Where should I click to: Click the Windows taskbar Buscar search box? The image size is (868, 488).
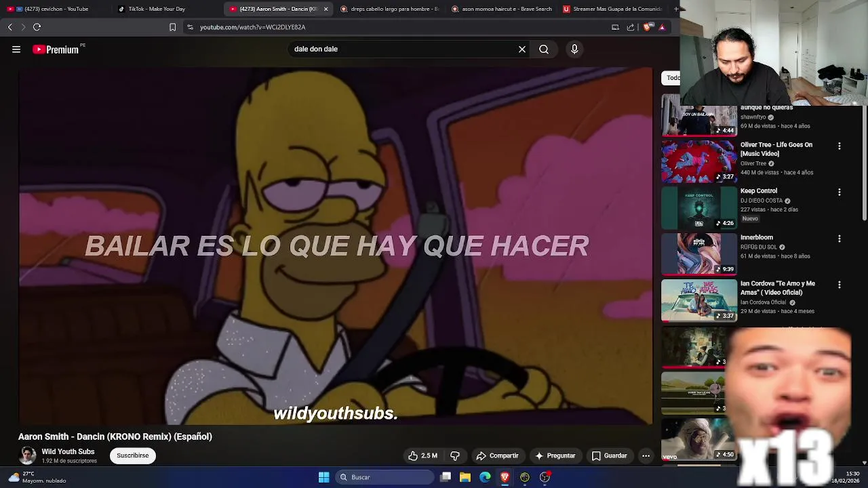click(x=386, y=477)
